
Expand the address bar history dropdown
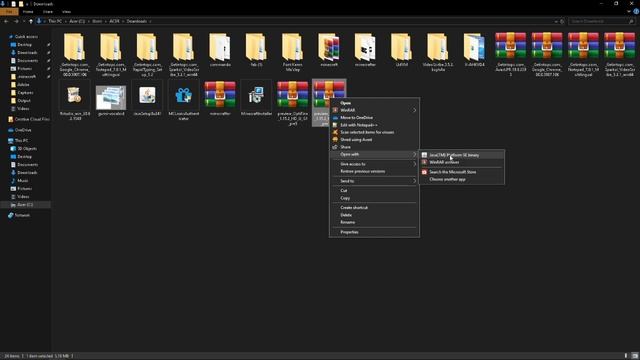pos(556,21)
